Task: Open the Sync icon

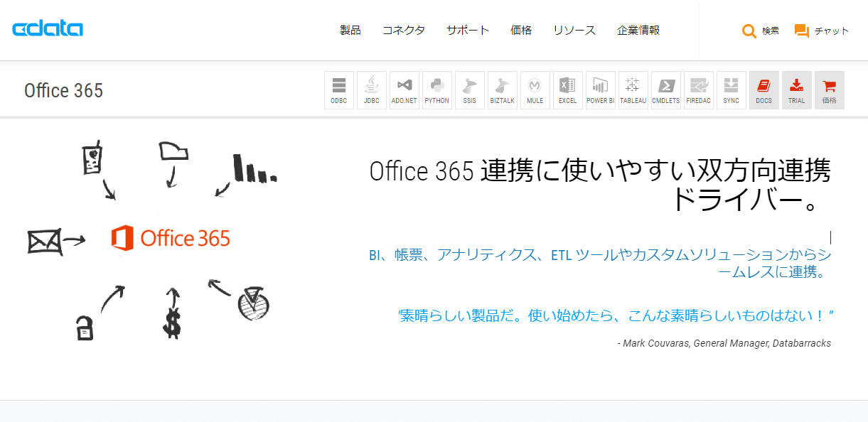Action: (732, 90)
